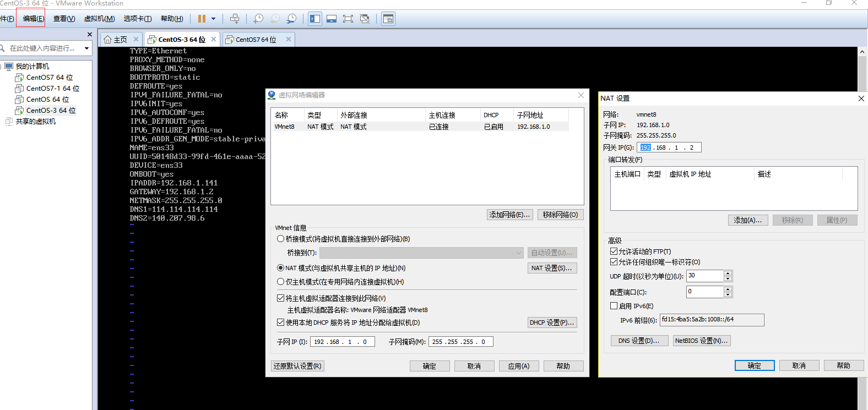Screen dimensions: 868x410
Task: Close the 主页 tab
Action: pos(136,39)
